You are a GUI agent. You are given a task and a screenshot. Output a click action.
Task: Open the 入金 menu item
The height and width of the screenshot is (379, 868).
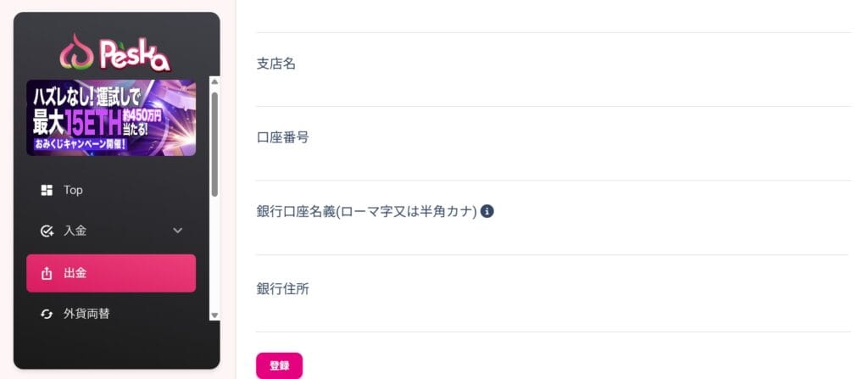tap(111, 231)
